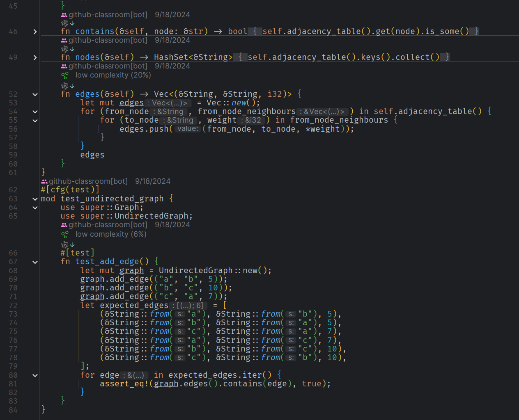
Task: Click author people icon above edges function
Action: point(64,66)
